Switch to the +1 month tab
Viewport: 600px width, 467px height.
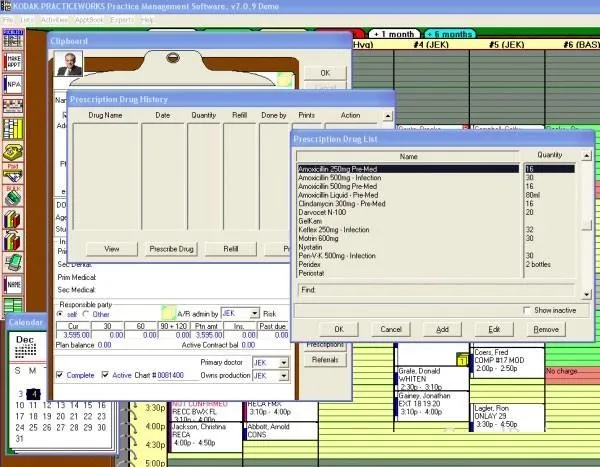click(x=394, y=34)
